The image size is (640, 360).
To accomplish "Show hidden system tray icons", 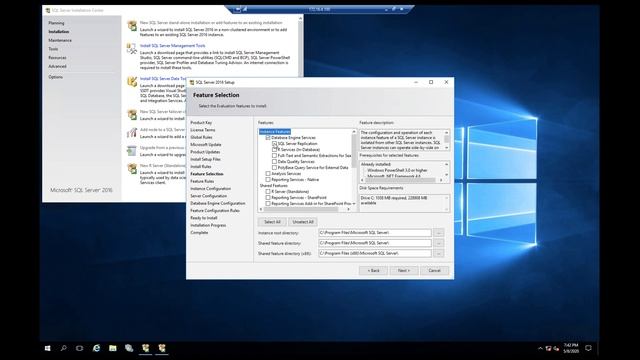I will point(540,348).
